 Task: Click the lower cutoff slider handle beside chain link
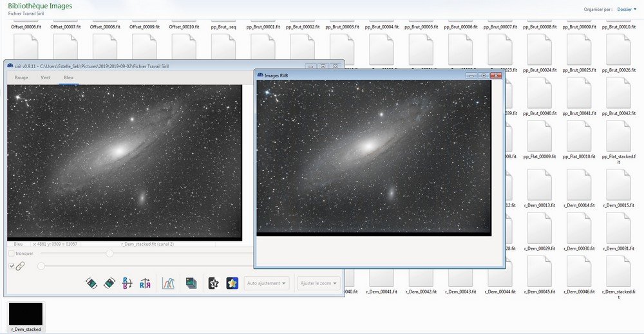(41, 266)
